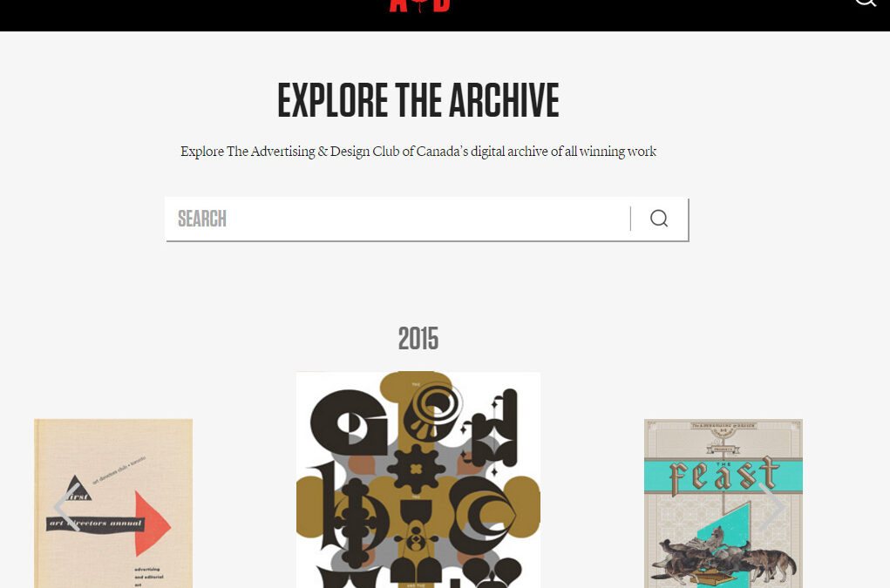This screenshot has height=588, width=890.
Task: Go to previous annual with left chevron
Action: pos(66,507)
